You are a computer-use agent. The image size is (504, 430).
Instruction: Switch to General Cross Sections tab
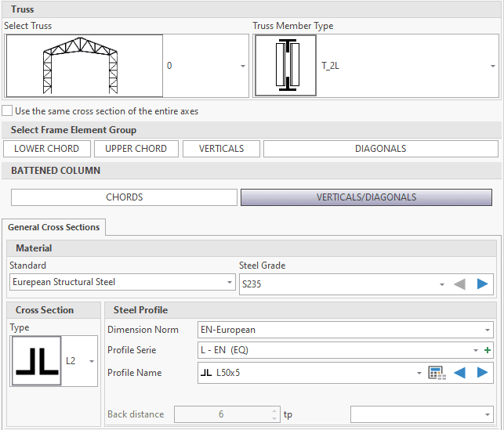[54, 227]
